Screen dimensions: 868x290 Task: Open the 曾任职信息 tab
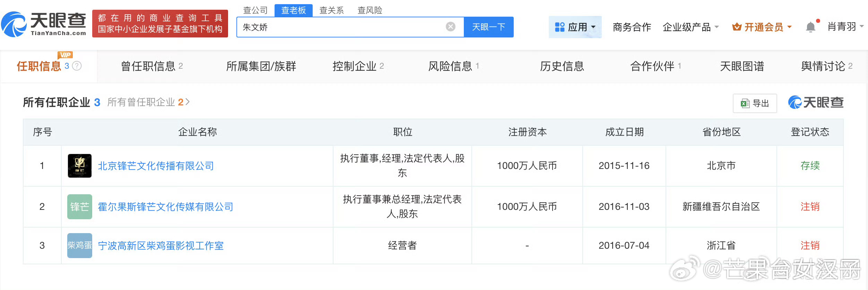[152, 66]
